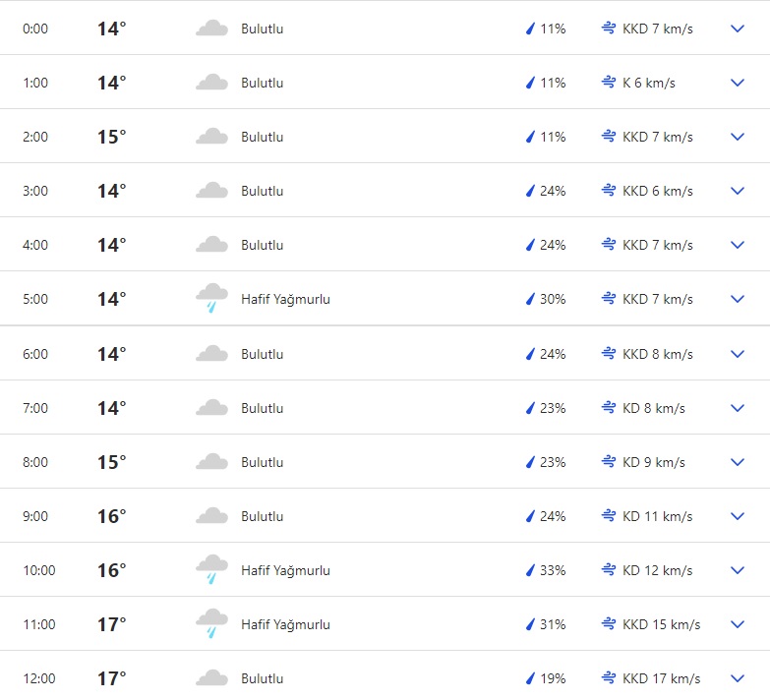This screenshot has height=700, width=770.
Task: Expand the 0:00 hourly forecast details
Action: 738,29
